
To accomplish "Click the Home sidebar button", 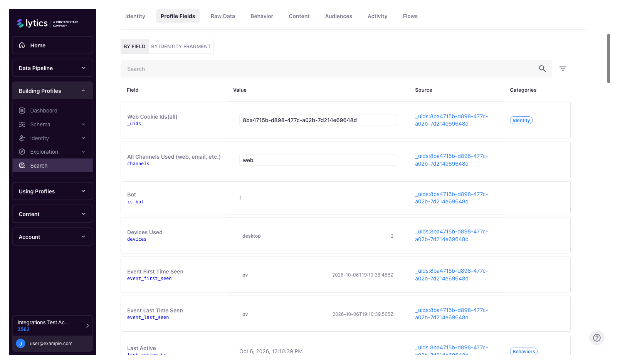I will point(52,45).
